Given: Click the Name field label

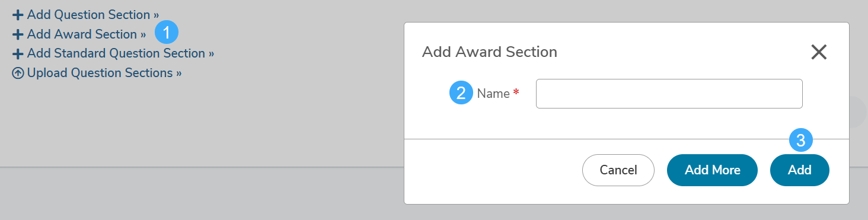Looking at the screenshot, I should pyautogui.click(x=493, y=94).
